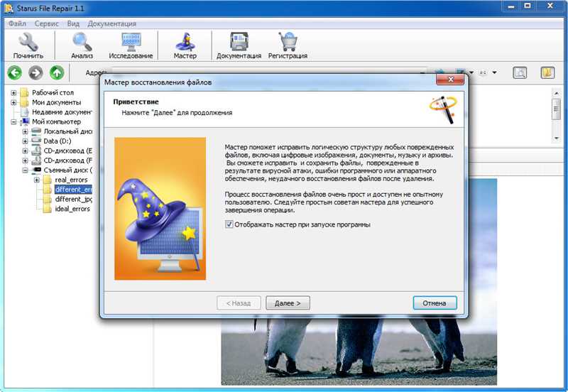This screenshot has height=392, width=568.
Task: Go back with the green left arrow
Action: (x=15, y=73)
